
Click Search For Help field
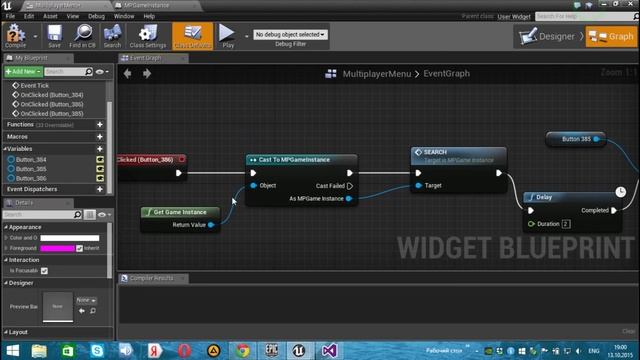click(584, 16)
